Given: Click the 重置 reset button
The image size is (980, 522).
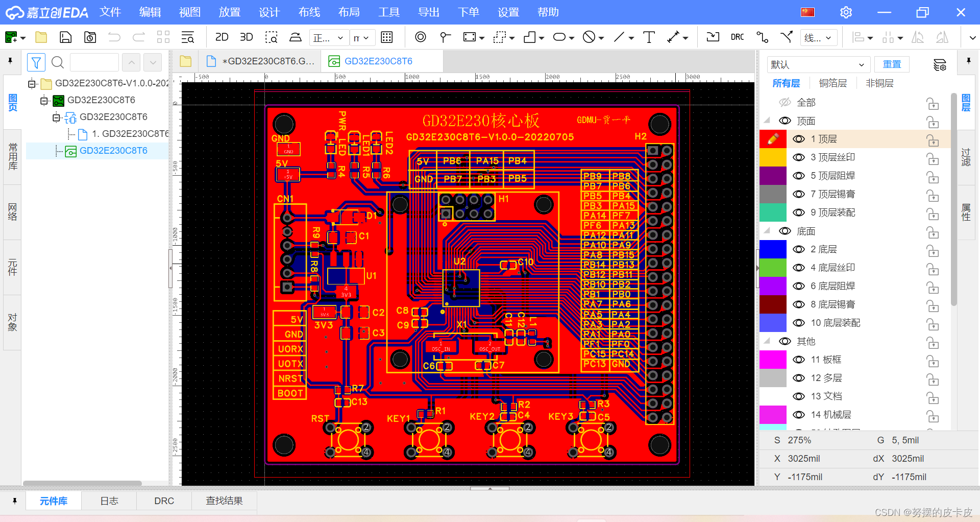Looking at the screenshot, I should pyautogui.click(x=892, y=64).
